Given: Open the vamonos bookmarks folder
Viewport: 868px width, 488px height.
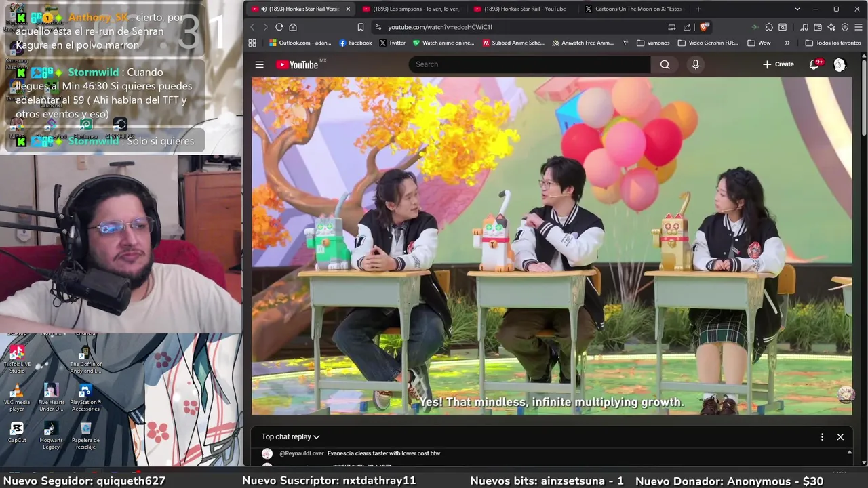Looking at the screenshot, I should click(654, 43).
